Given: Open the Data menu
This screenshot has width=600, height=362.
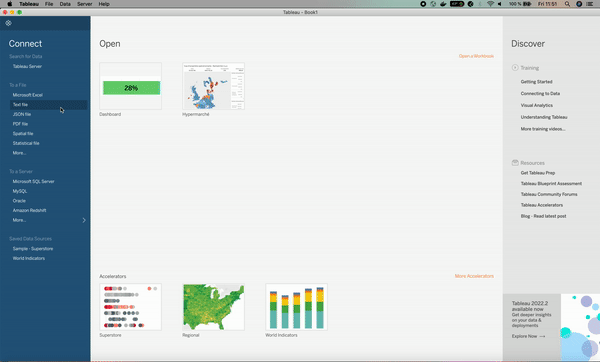Looking at the screenshot, I should 65,4.
